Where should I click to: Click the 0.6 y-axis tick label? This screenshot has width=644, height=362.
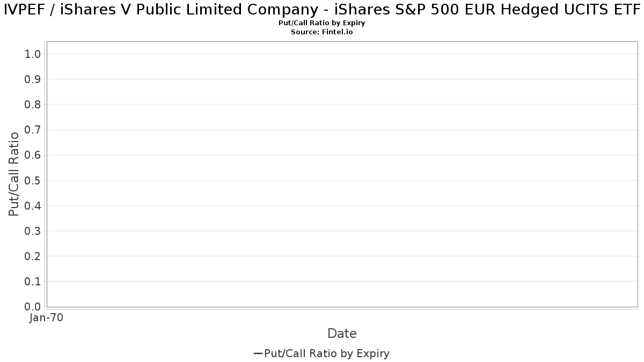(33, 155)
